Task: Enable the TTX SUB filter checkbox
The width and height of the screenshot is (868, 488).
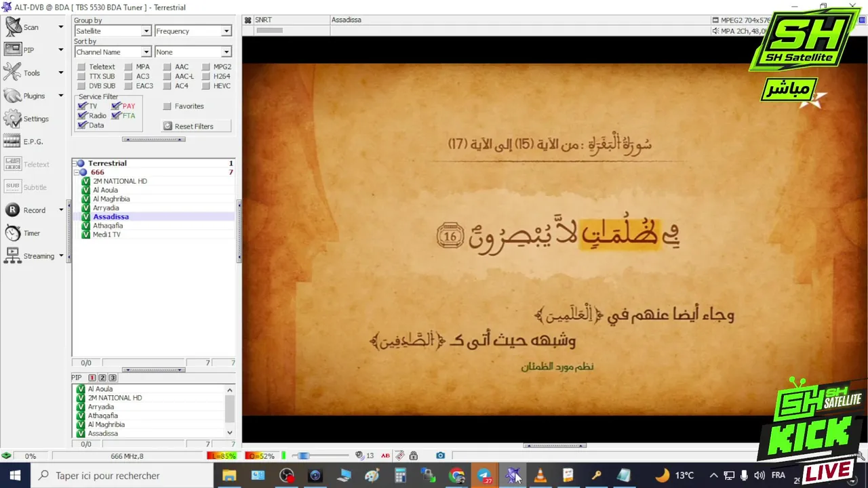Action: pyautogui.click(x=81, y=77)
